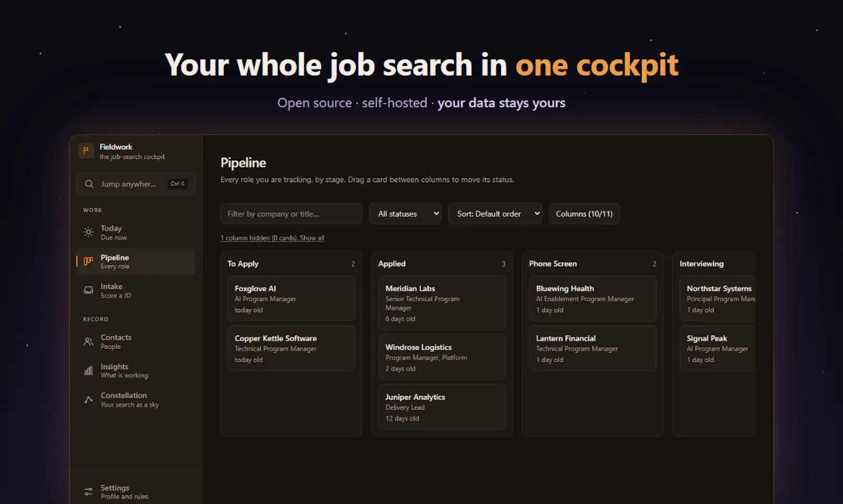
Task: Click the Constellation stars icon
Action: click(x=89, y=399)
